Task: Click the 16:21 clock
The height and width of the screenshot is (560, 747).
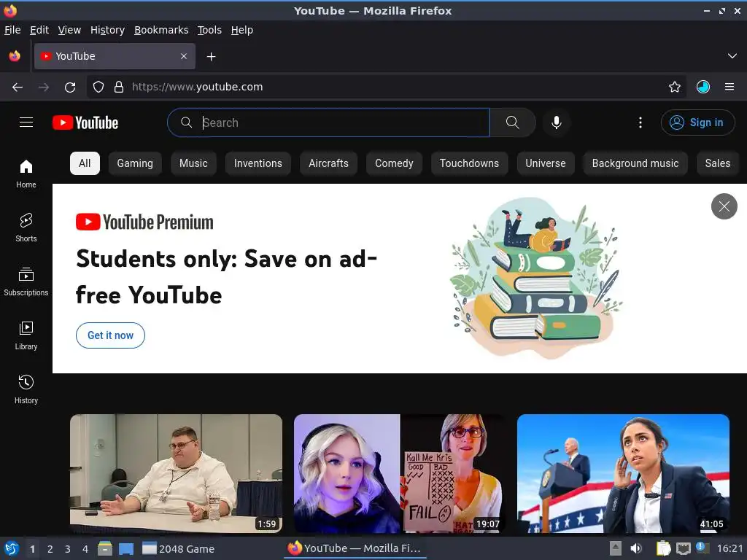Action: point(729,548)
